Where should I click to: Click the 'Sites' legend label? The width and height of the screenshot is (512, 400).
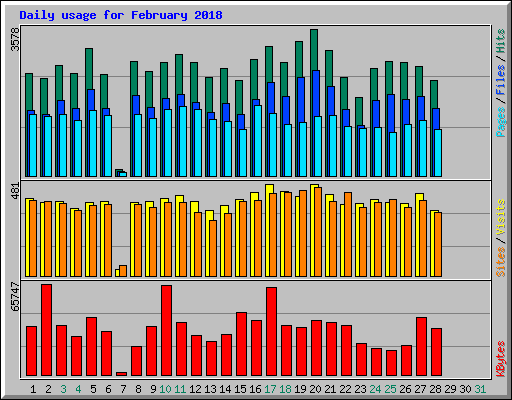[x=501, y=262]
